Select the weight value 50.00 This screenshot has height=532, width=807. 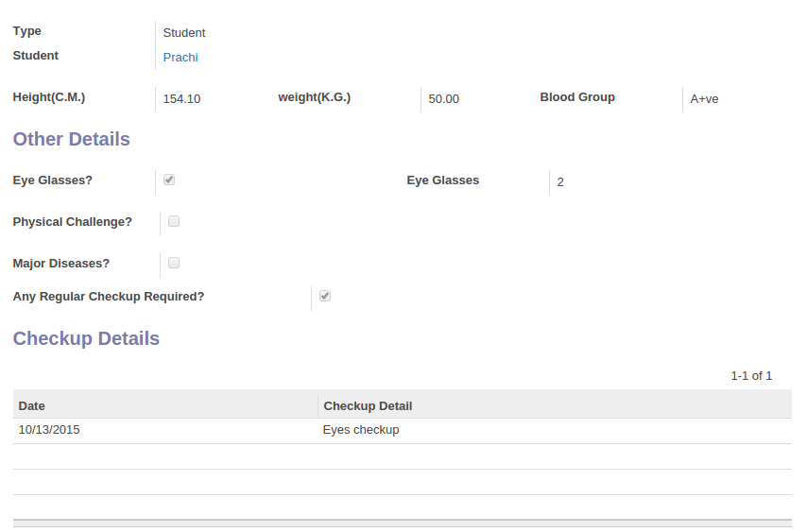(x=443, y=99)
